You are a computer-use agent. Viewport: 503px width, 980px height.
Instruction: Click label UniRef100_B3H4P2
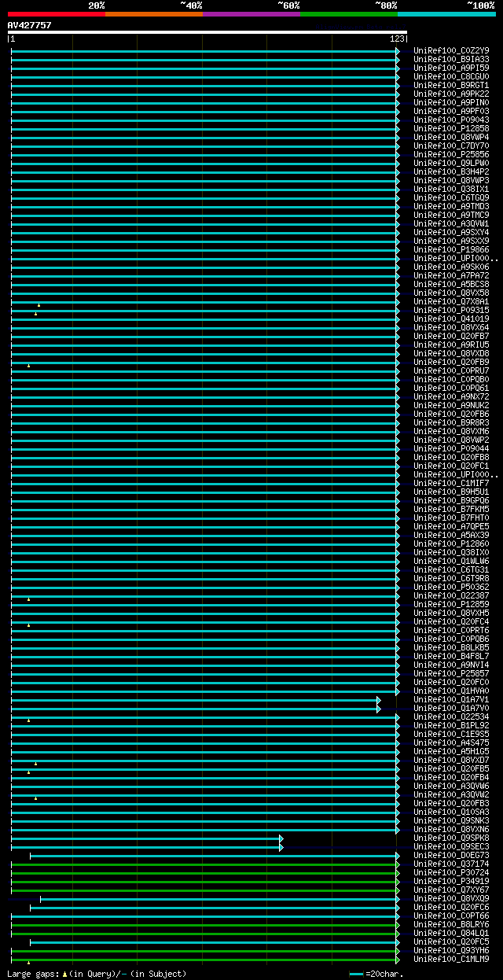click(451, 171)
